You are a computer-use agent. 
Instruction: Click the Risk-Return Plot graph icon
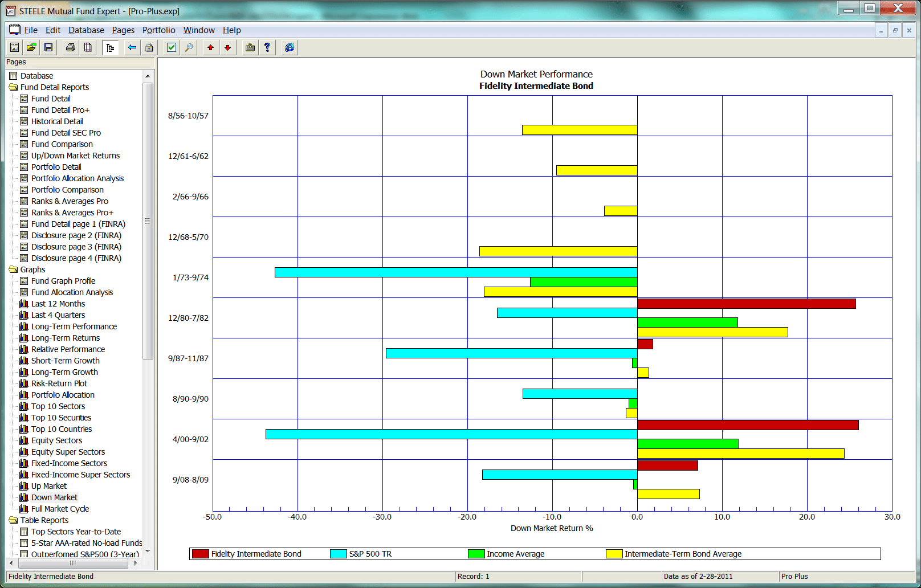click(24, 383)
